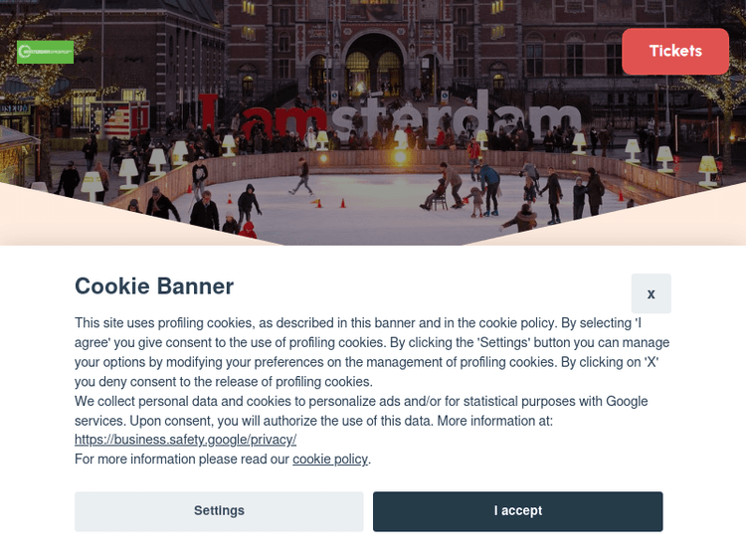Image resolution: width=746 pixels, height=560 pixels.
Task: Dismiss the cookie banner with the X button
Action: tap(651, 293)
